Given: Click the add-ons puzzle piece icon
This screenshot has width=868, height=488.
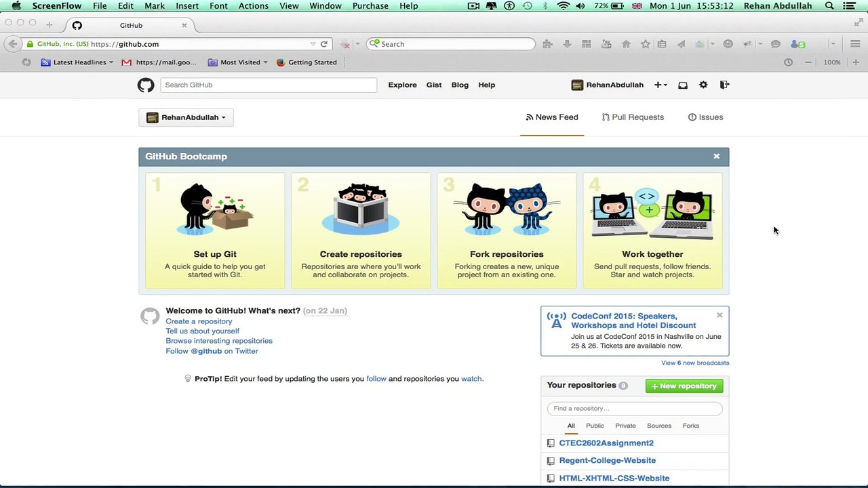Looking at the screenshot, I should point(547,44).
